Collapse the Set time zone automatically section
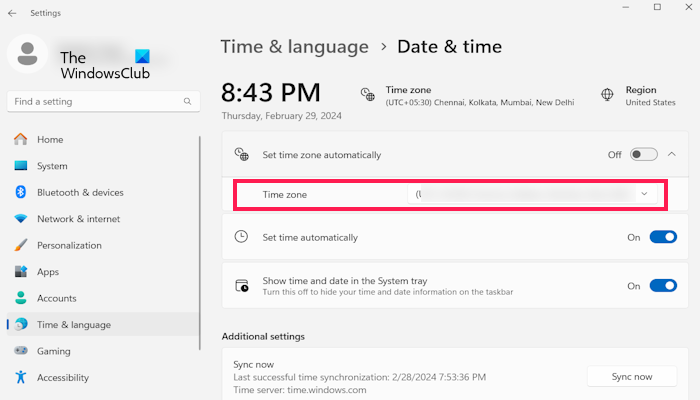 click(x=672, y=155)
